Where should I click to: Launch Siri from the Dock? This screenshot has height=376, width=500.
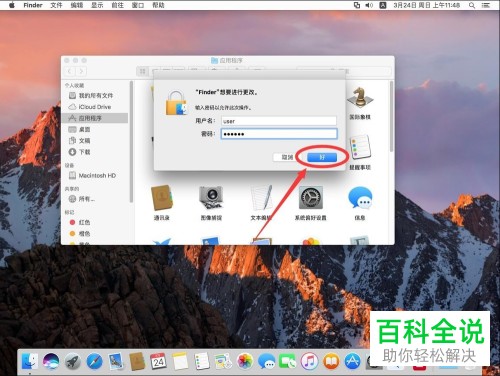point(51,361)
